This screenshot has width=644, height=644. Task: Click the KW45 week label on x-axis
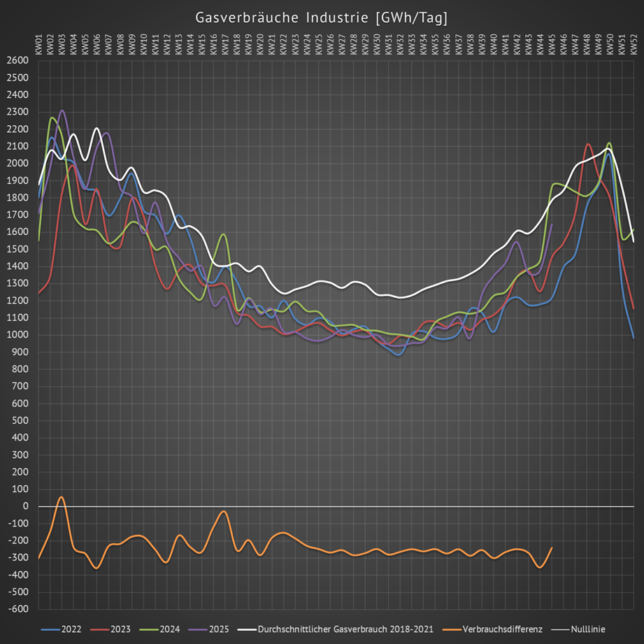[x=552, y=43]
